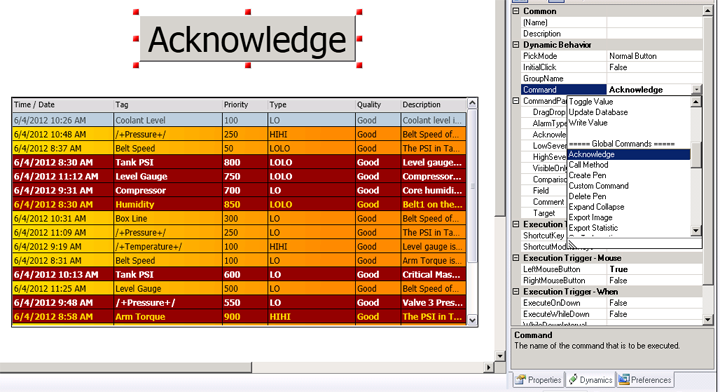Click the top-right red resize handle
Viewport: 720px width, 392px height.
coord(360,12)
